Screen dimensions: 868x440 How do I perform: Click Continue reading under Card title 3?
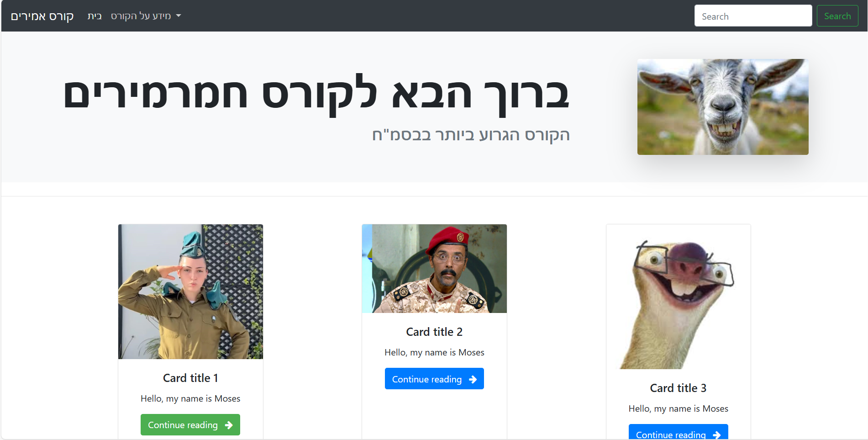(x=678, y=432)
